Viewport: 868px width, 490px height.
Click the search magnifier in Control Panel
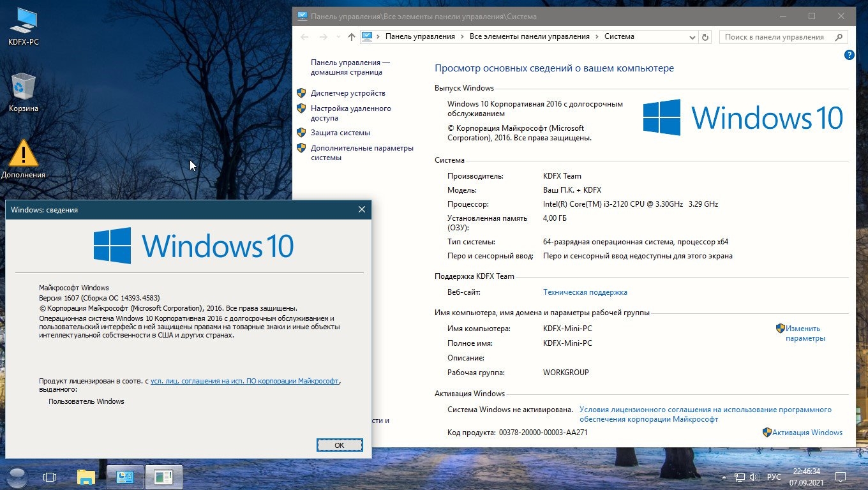tap(840, 37)
